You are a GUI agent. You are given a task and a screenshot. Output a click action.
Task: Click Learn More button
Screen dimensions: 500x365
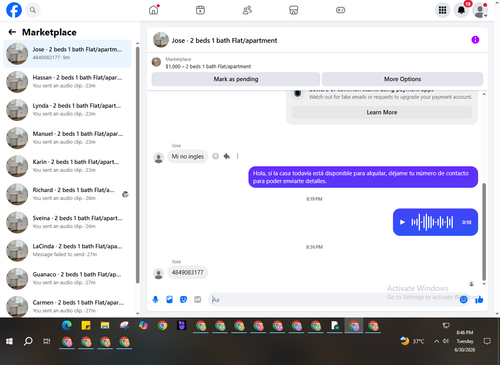(382, 112)
